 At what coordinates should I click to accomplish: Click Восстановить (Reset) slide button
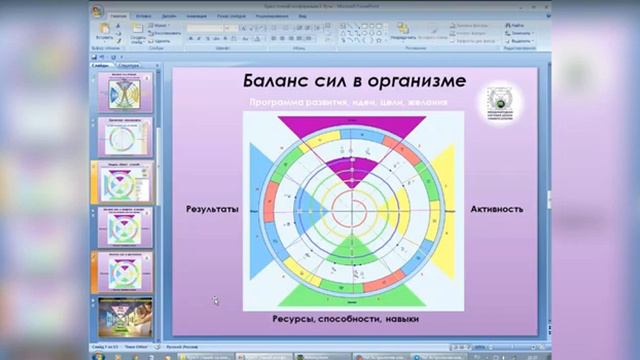point(164,33)
